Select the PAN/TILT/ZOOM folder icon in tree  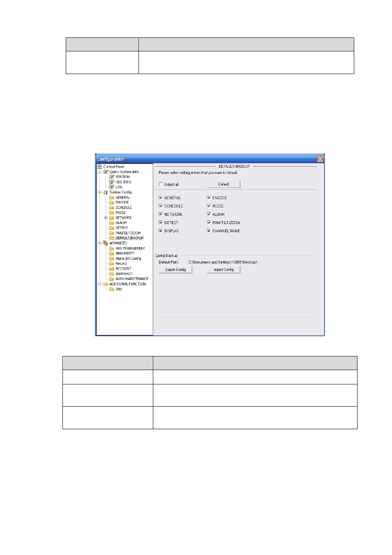tap(112, 233)
